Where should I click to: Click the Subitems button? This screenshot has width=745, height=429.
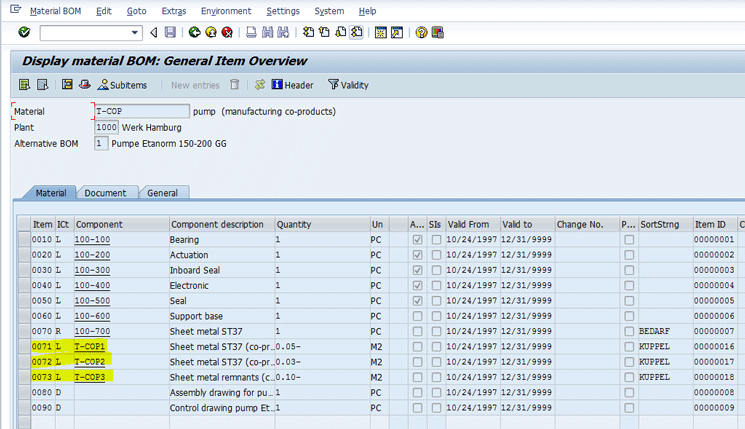[x=122, y=85]
